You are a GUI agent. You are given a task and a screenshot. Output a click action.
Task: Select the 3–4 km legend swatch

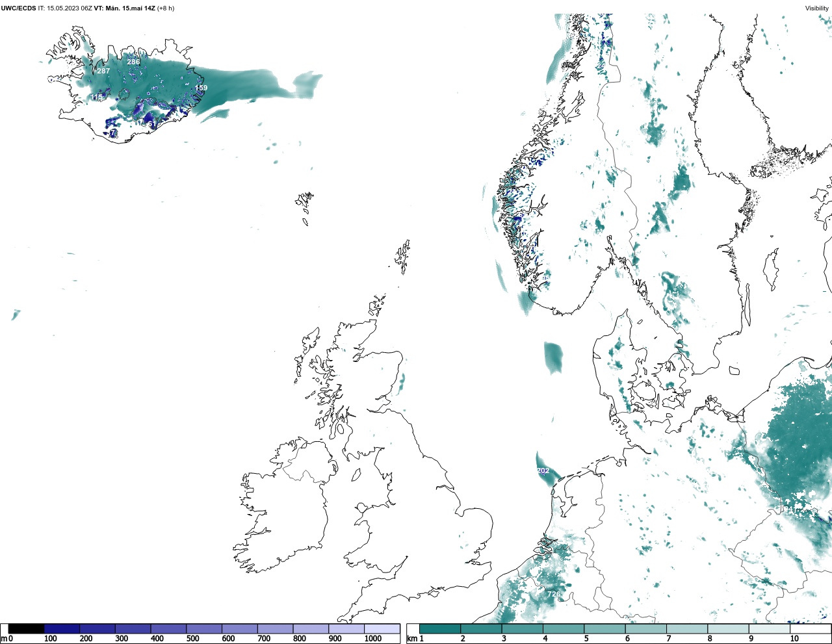coord(522,629)
